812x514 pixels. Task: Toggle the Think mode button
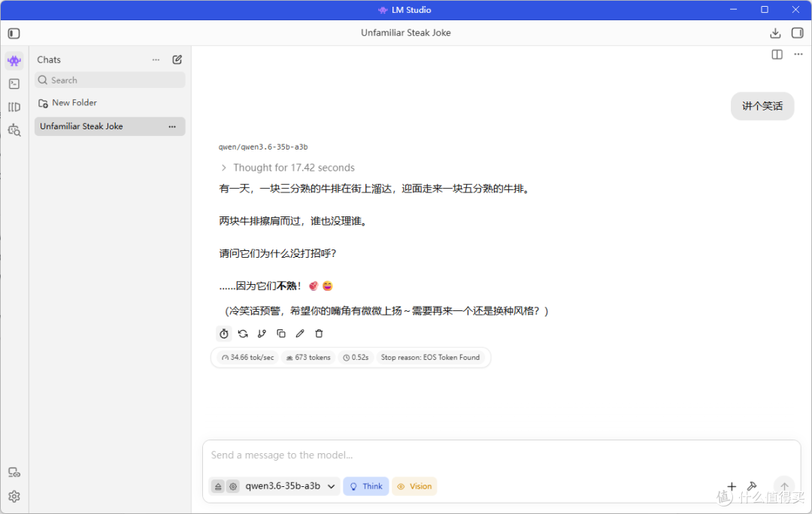click(x=366, y=486)
